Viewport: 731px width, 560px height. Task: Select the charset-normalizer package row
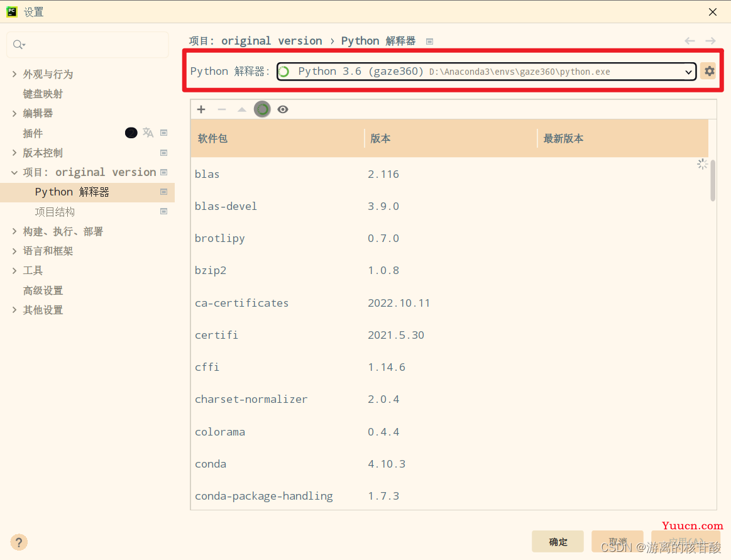(x=449, y=400)
